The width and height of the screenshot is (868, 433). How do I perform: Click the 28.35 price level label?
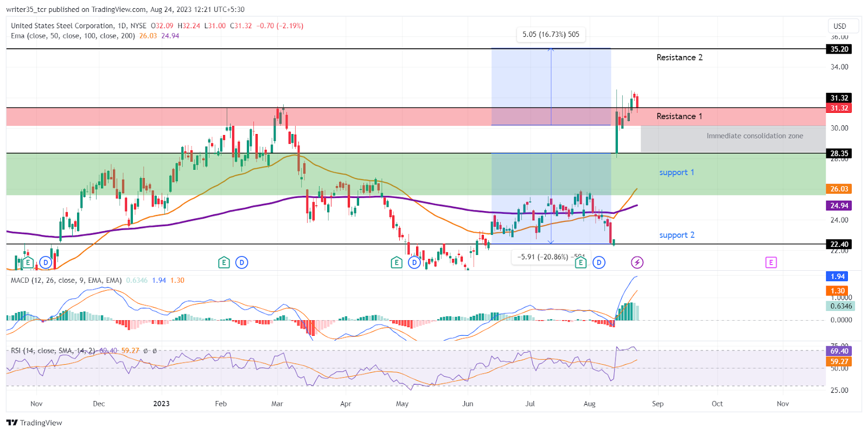click(x=839, y=154)
